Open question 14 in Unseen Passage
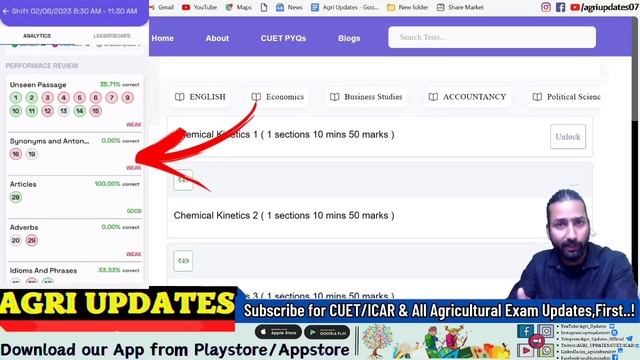Image resolution: width=640 pixels, height=360 pixels. 80,111
